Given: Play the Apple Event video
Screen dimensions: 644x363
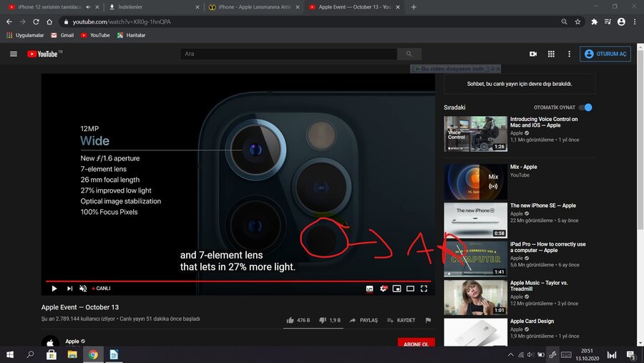Looking at the screenshot, I should tap(54, 289).
